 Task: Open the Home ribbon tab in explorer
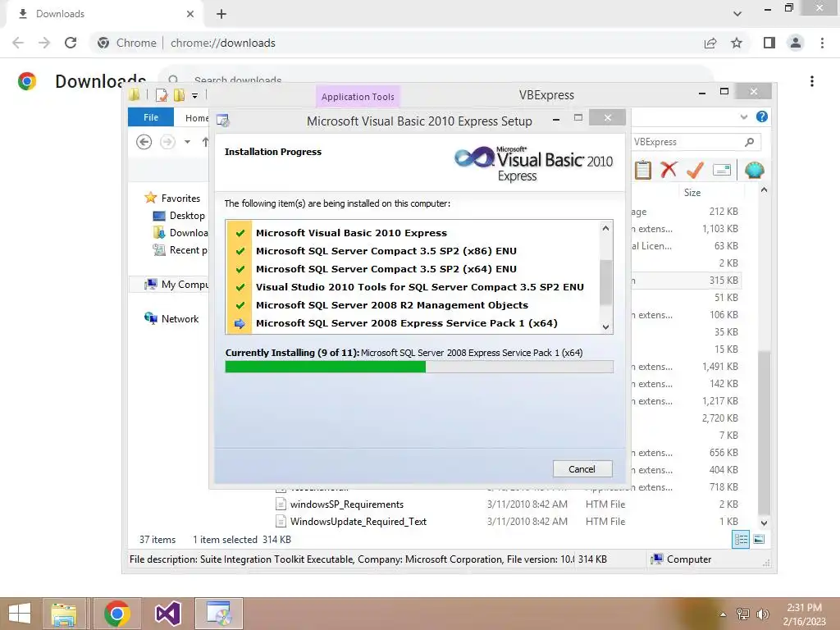click(x=196, y=118)
